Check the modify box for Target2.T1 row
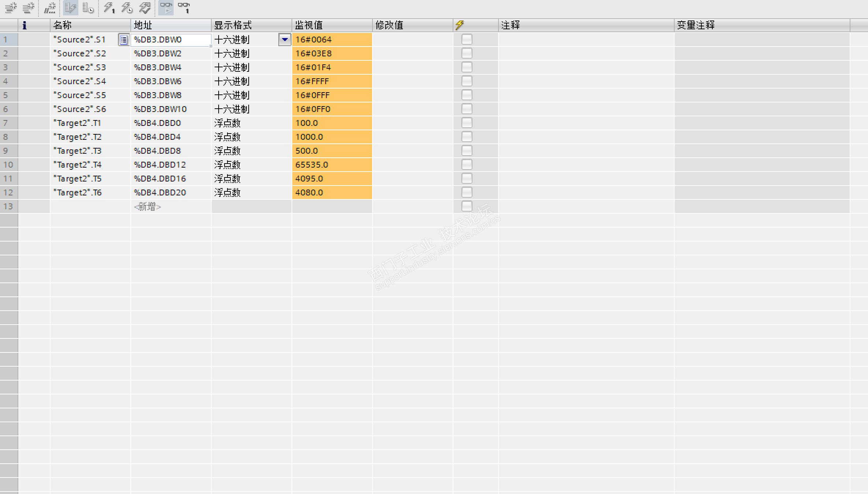Screen dimensions: 868x494 [467, 123]
